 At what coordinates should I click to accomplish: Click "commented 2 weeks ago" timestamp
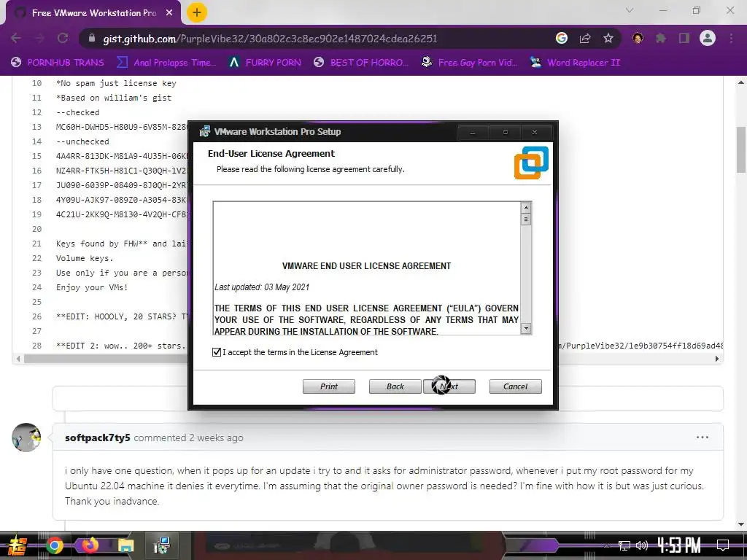(188, 437)
